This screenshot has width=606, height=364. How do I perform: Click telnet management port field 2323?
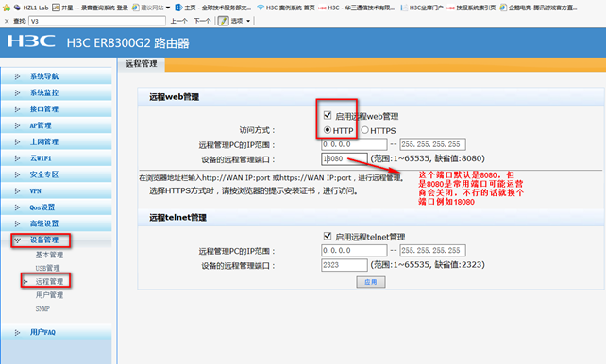344,265
